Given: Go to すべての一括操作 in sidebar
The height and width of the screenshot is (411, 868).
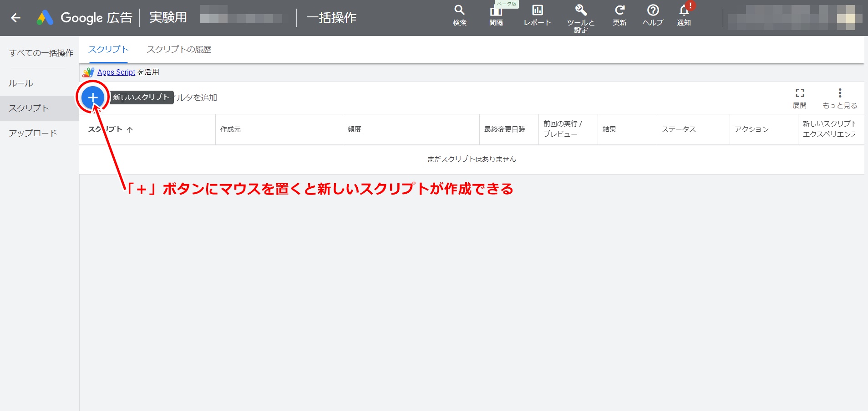Looking at the screenshot, I should click(41, 53).
